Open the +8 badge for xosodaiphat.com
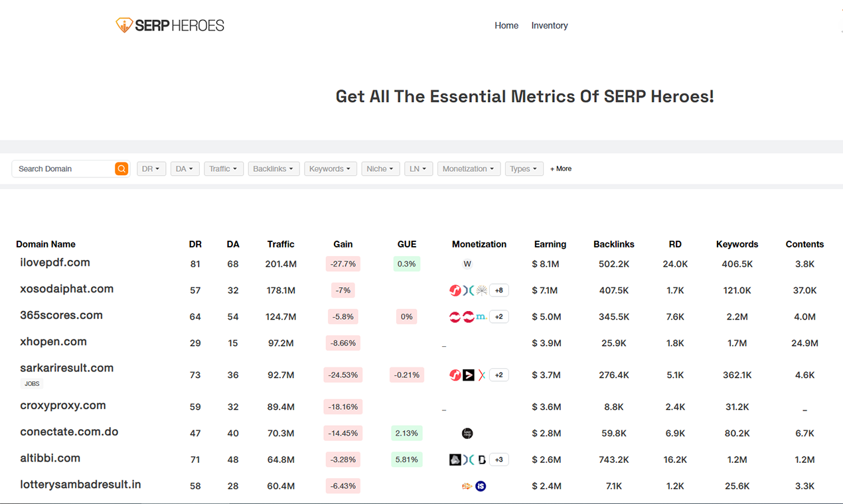 click(x=499, y=290)
